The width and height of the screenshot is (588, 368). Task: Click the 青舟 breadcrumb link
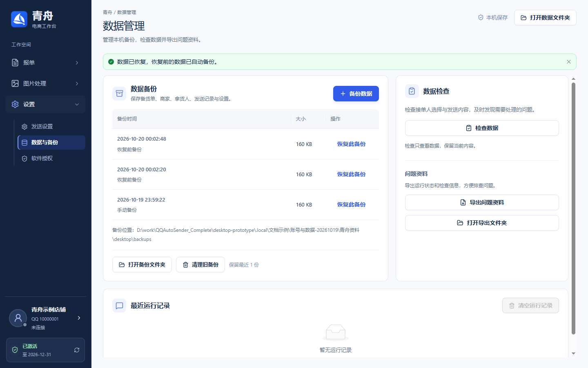pyautogui.click(x=107, y=12)
